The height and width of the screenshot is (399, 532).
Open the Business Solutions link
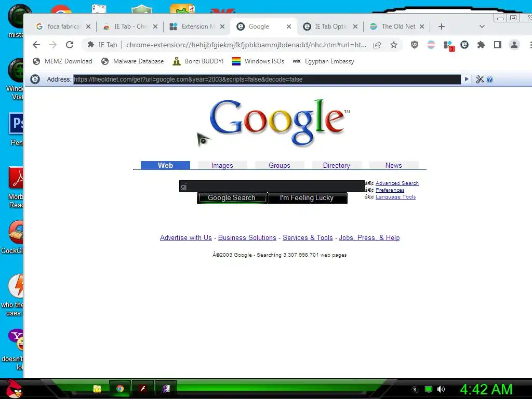point(247,238)
